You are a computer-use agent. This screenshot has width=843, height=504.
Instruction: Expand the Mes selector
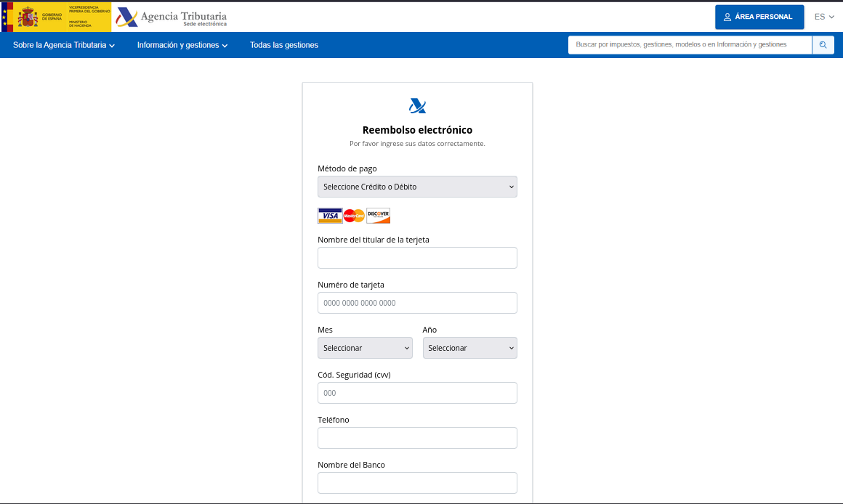pos(365,348)
